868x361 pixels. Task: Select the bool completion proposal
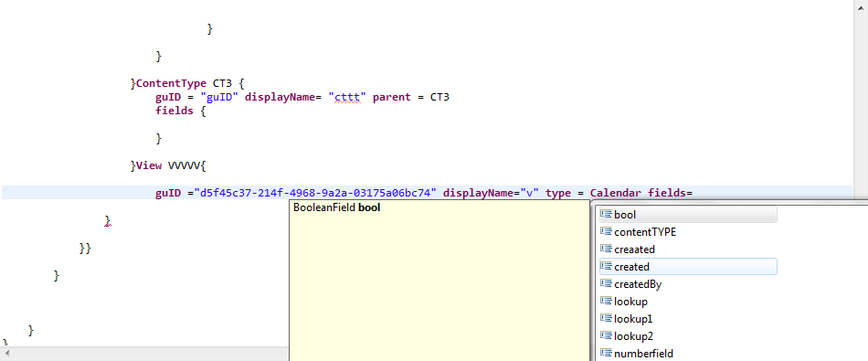(x=688, y=215)
